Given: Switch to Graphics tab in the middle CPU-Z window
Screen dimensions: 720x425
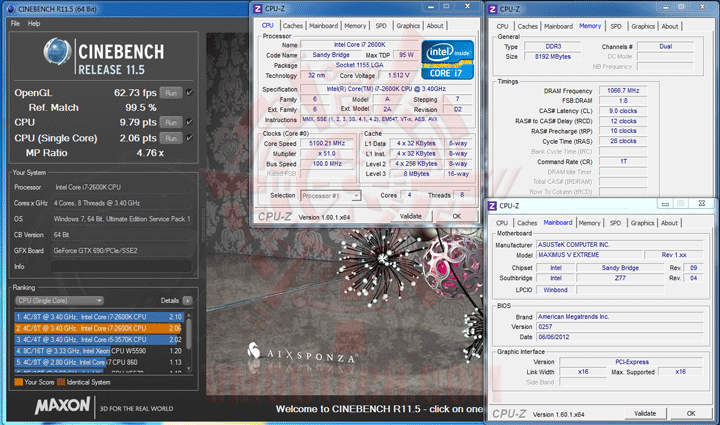Looking at the screenshot, I should coord(408,26).
